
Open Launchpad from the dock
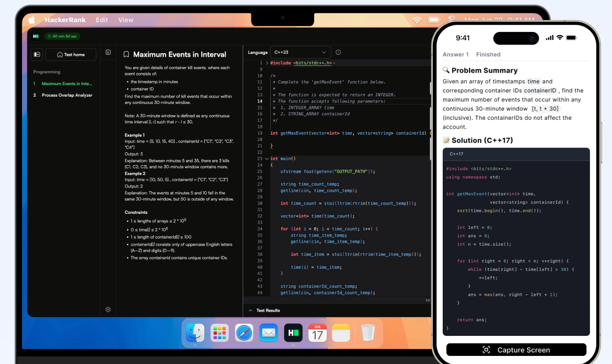click(219, 333)
